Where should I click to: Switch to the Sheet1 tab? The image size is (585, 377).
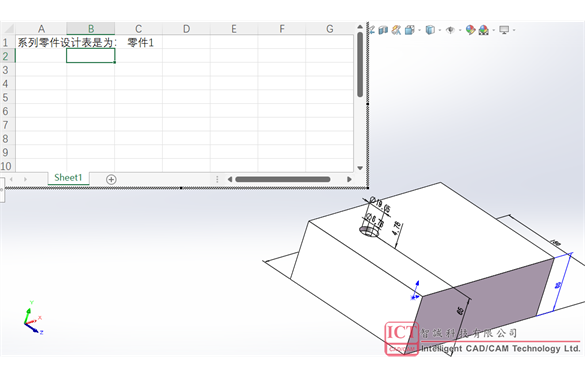coord(68,178)
